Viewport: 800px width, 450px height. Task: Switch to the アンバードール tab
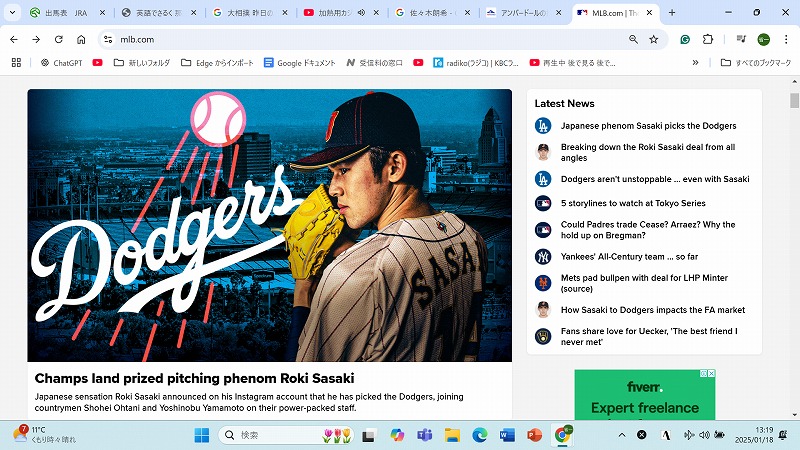click(x=524, y=13)
